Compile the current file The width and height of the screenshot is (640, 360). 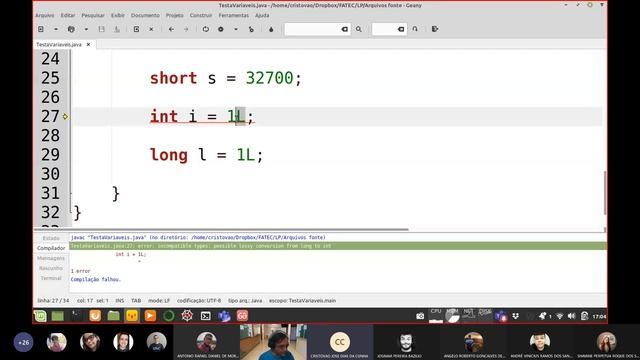pyautogui.click(x=206, y=29)
